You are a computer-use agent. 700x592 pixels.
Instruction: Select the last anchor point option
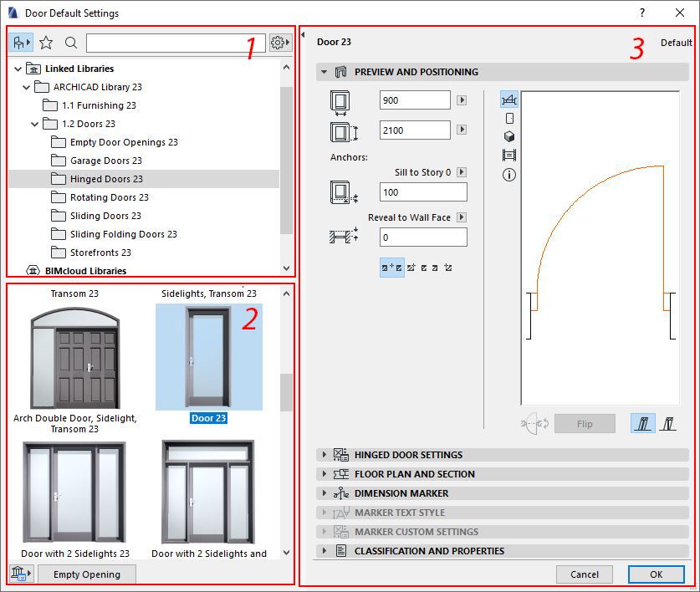point(448,268)
